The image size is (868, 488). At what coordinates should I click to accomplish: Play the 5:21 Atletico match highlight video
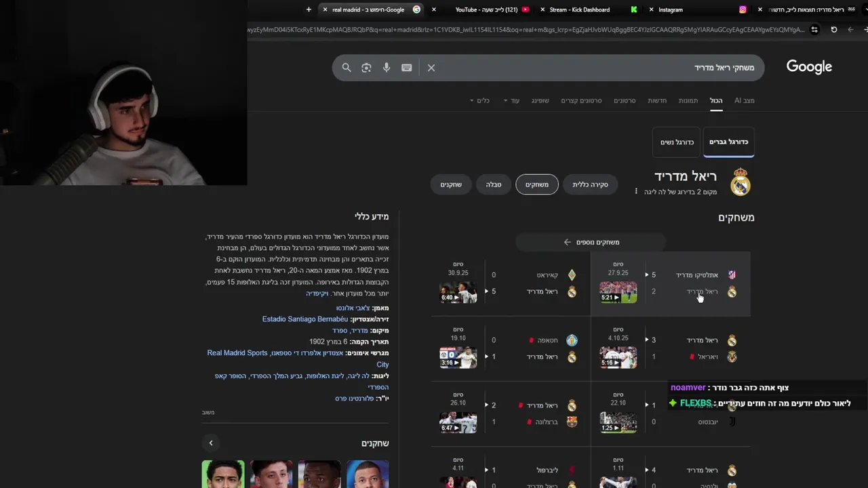tap(618, 292)
